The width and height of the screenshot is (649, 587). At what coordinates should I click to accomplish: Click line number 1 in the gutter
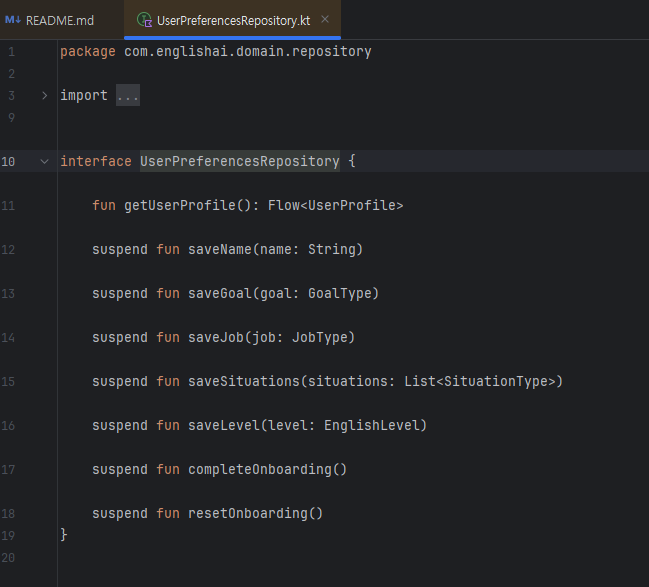click(x=12, y=52)
